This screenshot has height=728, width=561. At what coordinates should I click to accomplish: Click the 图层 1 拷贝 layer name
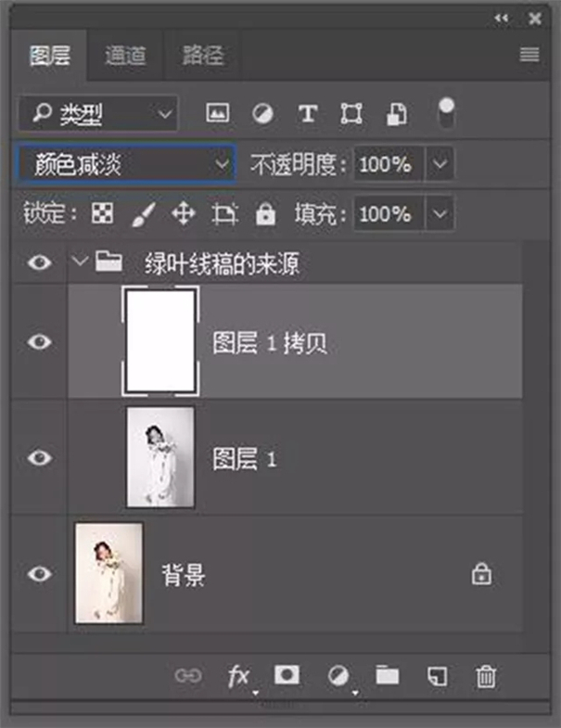[x=270, y=343]
